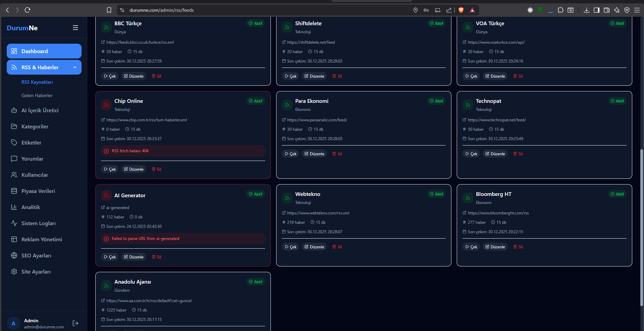Edit the Webtekno feed
The width and height of the screenshot is (644, 331).
pos(314,247)
